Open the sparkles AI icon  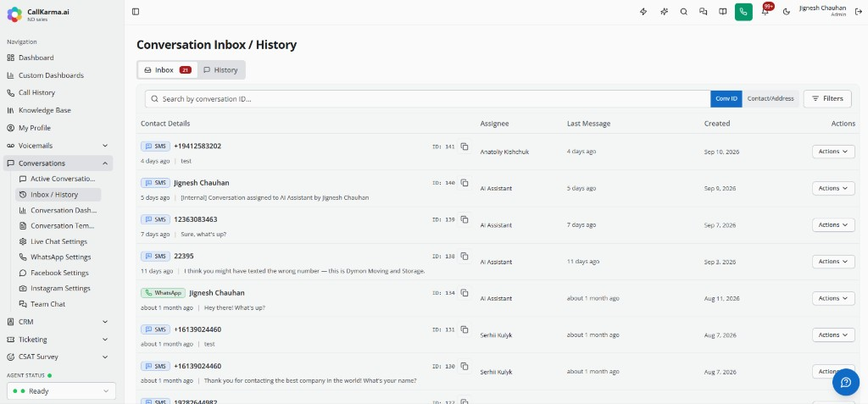point(664,12)
